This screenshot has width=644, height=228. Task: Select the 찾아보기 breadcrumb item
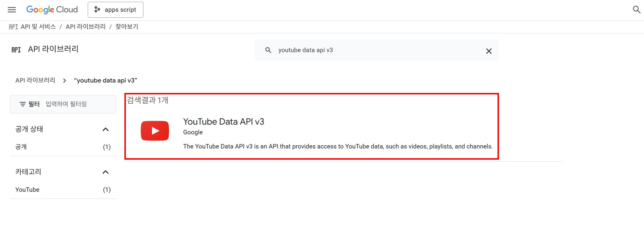click(x=127, y=27)
